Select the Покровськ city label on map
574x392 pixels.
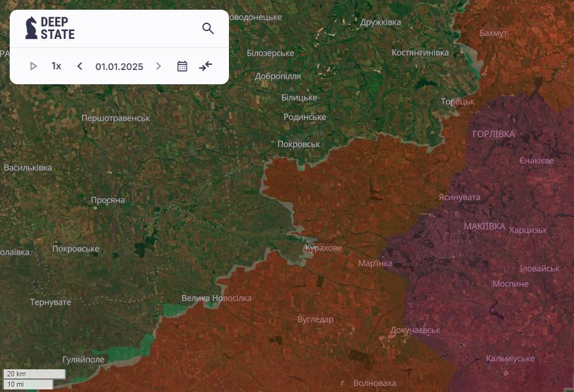[x=298, y=144]
